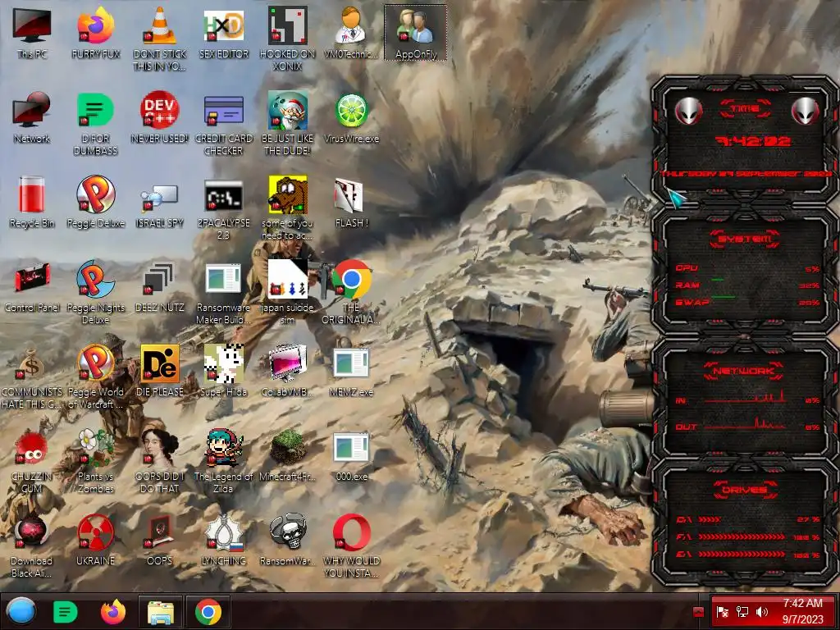
Task: Open the green document app in taskbar
Action: click(66, 612)
